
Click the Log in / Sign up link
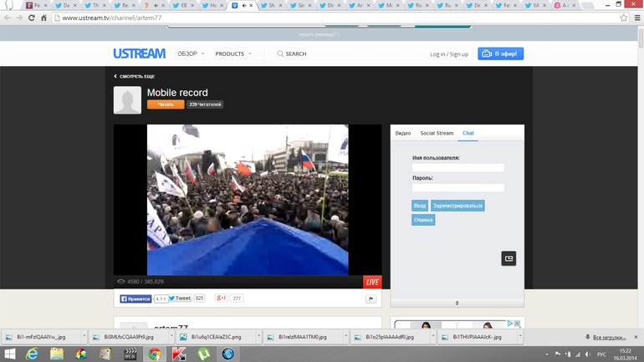click(449, 54)
